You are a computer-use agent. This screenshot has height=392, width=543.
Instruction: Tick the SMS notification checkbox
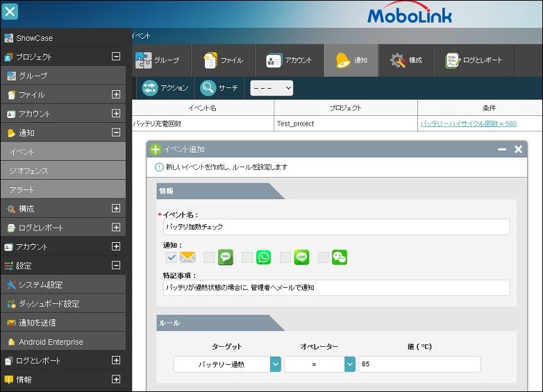coord(209,257)
